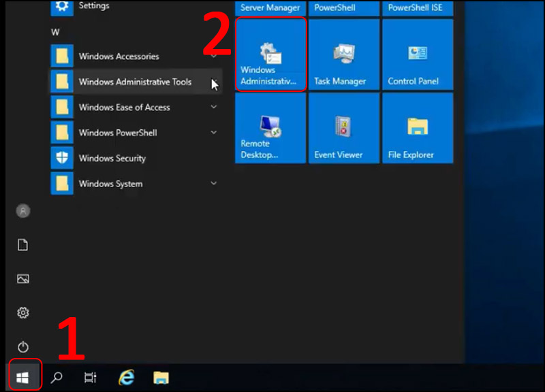Image resolution: width=545 pixels, height=392 pixels.
Task: Launch Task Manager from its tile
Action: pos(343,54)
